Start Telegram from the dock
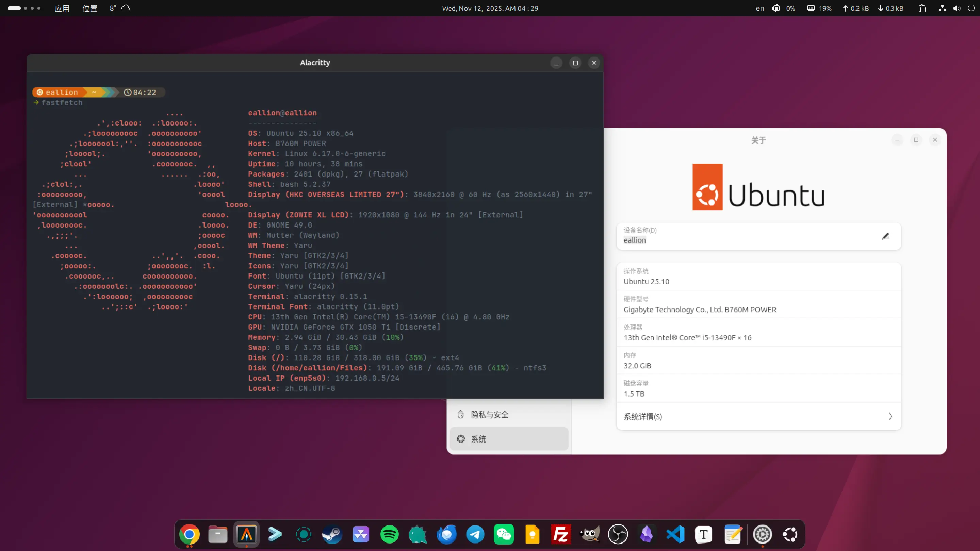The height and width of the screenshot is (551, 980). click(x=475, y=534)
